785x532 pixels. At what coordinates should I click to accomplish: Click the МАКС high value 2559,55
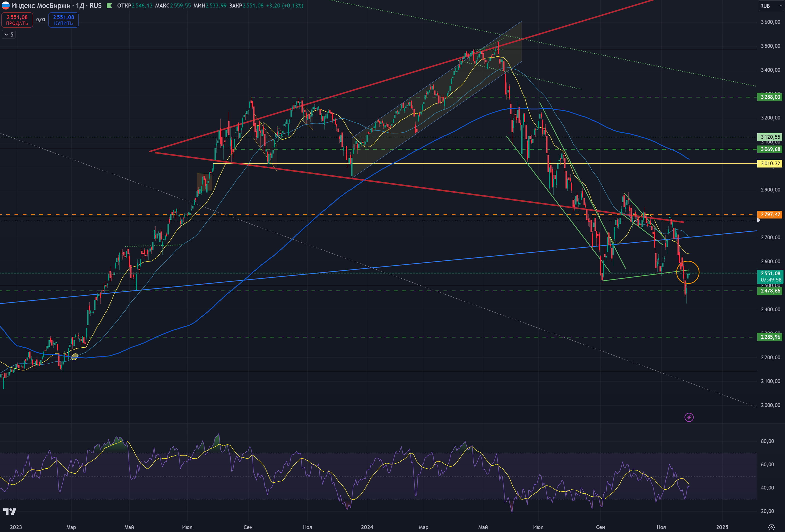coord(180,6)
